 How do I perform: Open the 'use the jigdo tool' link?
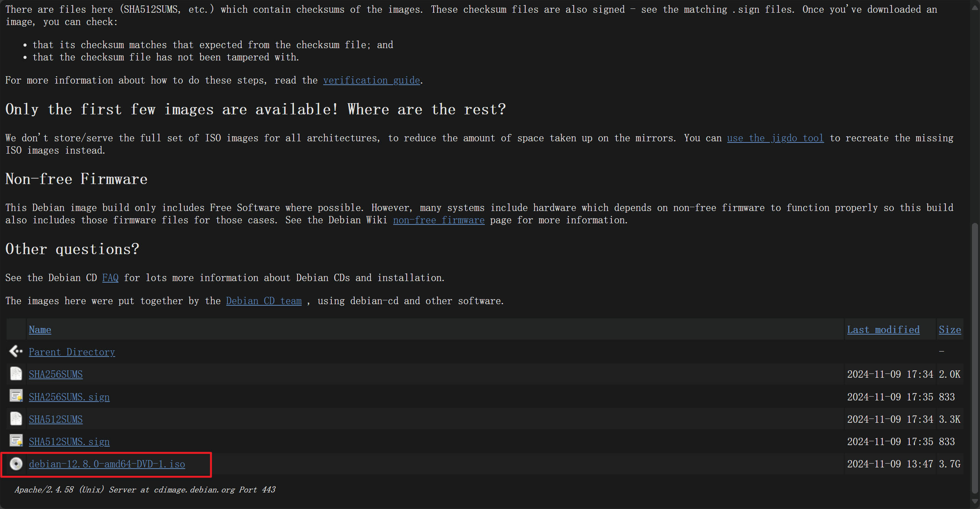pyautogui.click(x=775, y=138)
